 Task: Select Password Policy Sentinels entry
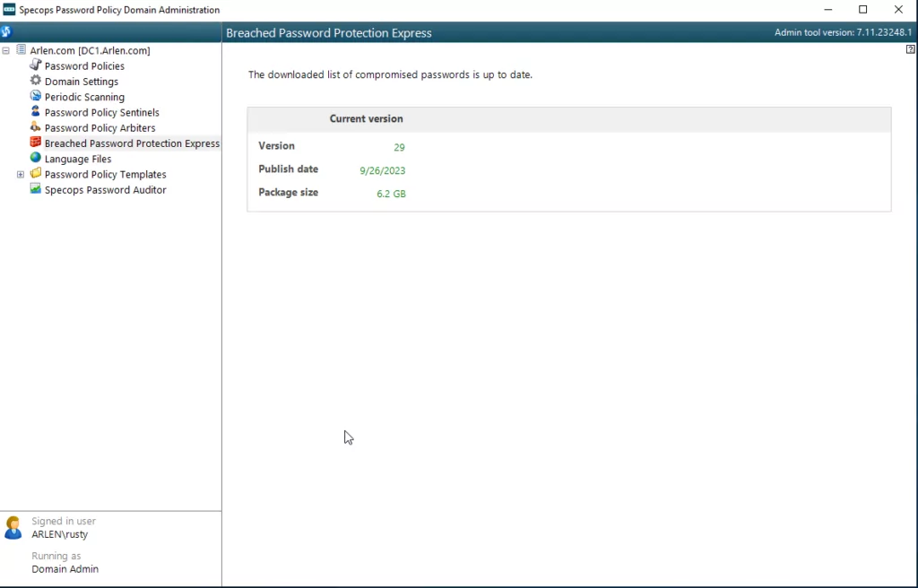tap(102, 112)
